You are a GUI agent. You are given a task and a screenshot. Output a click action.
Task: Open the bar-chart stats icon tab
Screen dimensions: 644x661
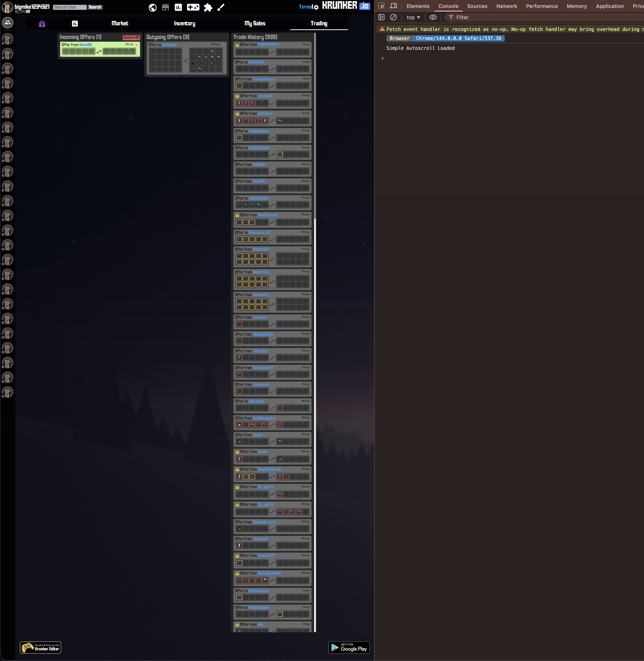75,24
